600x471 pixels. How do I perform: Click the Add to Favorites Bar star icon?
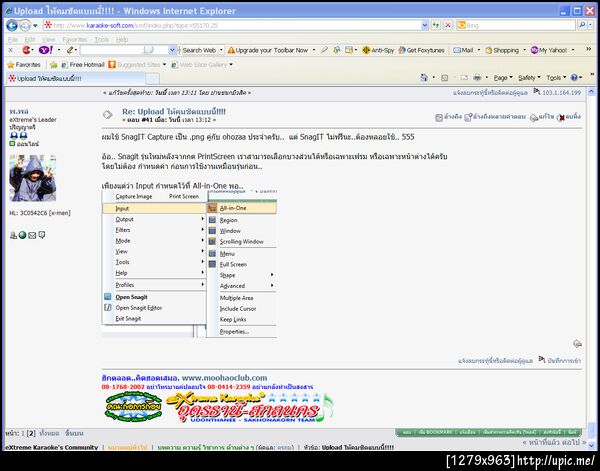tap(54, 65)
